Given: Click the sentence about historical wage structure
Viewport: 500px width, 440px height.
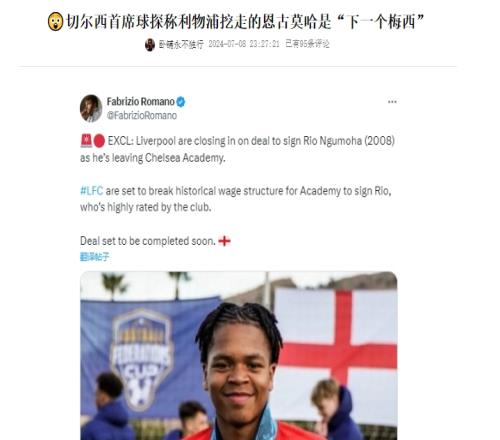Looking at the screenshot, I should point(236,199).
